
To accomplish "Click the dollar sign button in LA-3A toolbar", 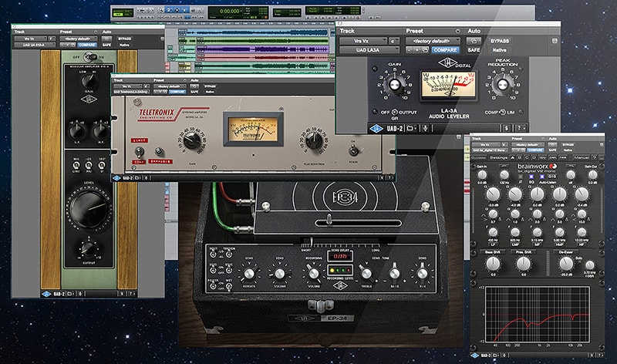I will 507,128.
